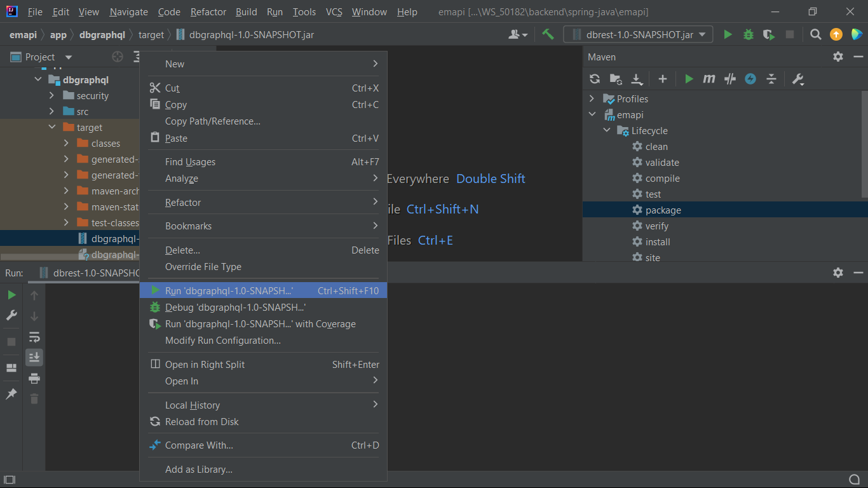Expand the security folder
Screen dimensions: 868x488
[52, 96]
